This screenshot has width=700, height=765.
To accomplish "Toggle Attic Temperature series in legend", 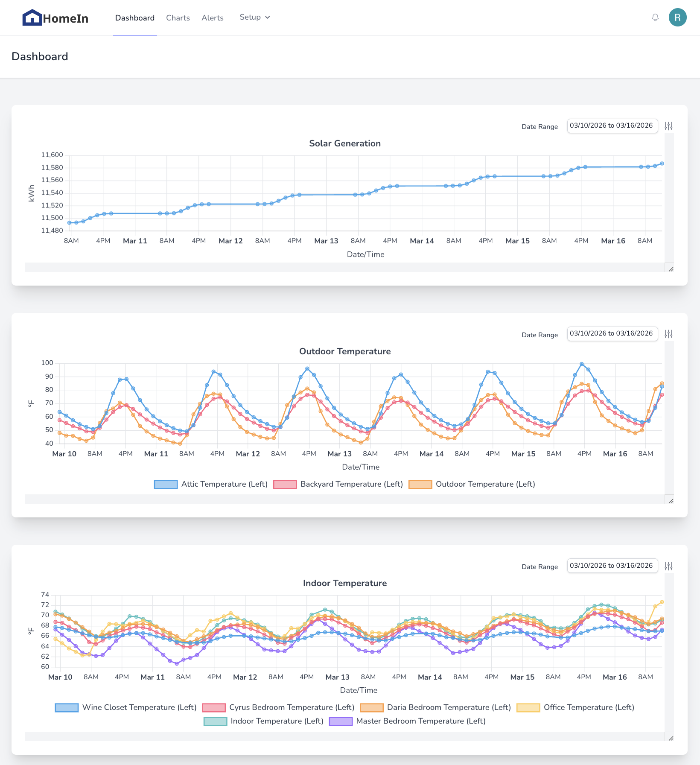I will (x=211, y=484).
